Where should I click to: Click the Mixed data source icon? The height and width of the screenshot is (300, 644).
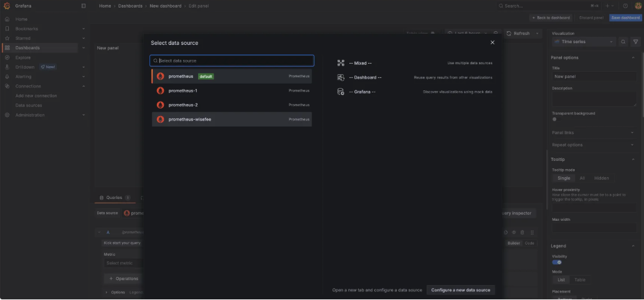341,63
